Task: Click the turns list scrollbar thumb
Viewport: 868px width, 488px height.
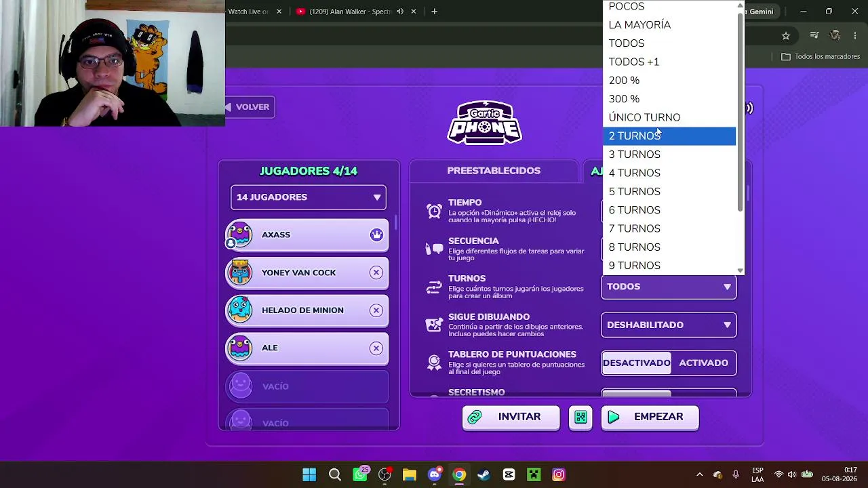Action: (740, 112)
